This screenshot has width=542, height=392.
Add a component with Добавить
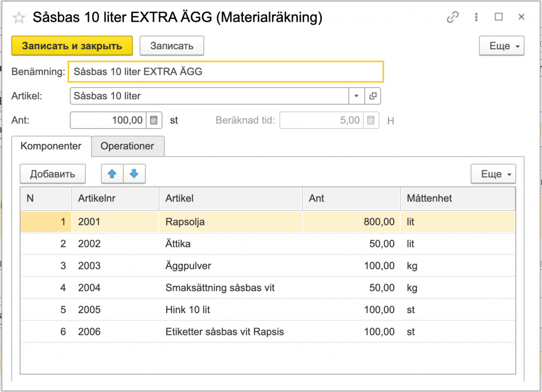[x=51, y=174]
